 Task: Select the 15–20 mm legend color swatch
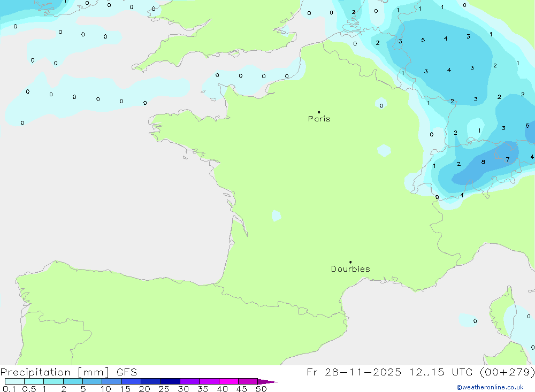pyautogui.click(x=132, y=381)
